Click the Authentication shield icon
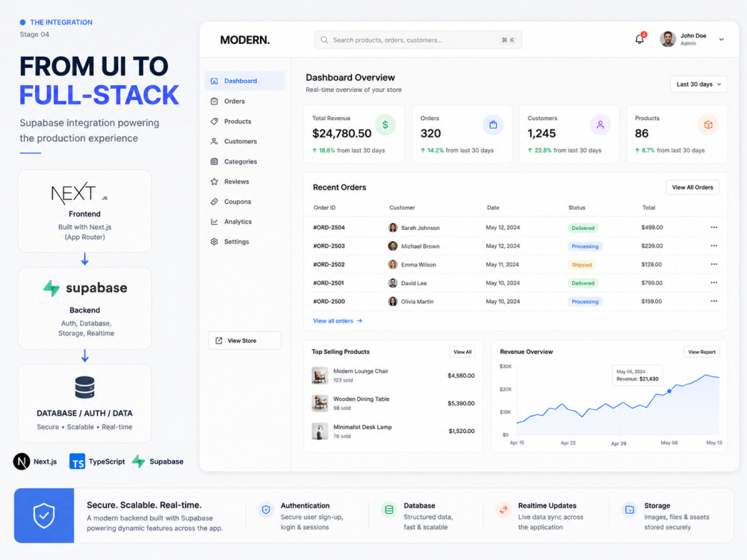Image resolution: width=747 pixels, height=560 pixels. (266, 509)
